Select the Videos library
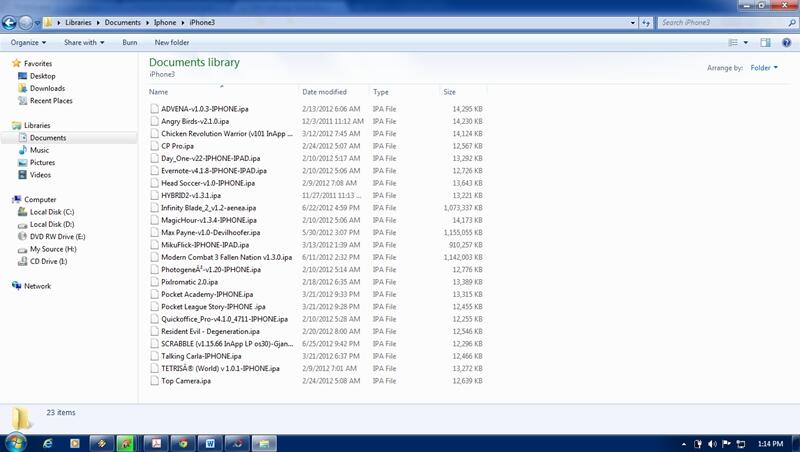 pyautogui.click(x=40, y=175)
